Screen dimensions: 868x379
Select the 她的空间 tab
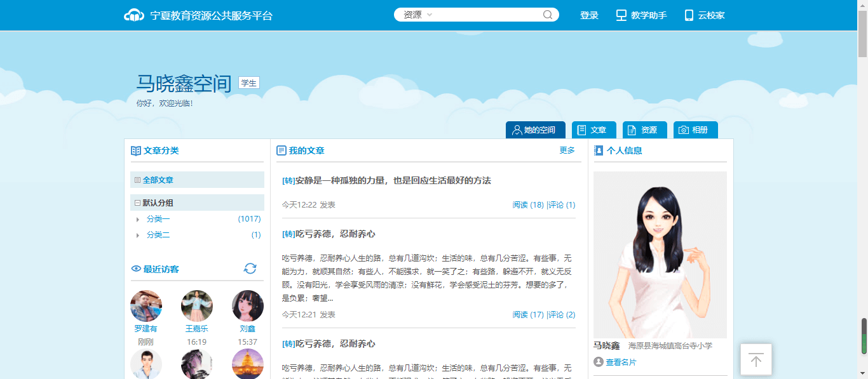coord(535,130)
